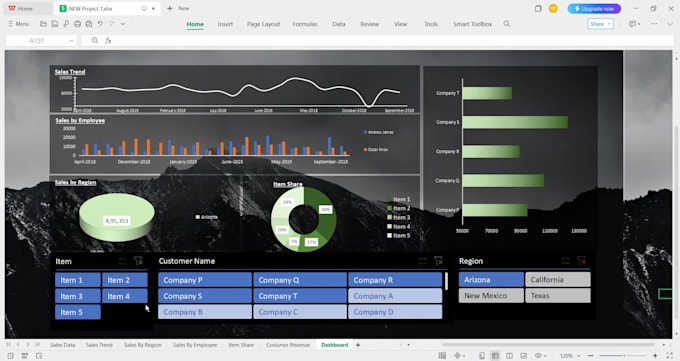Expand quick access toolbar customize arrow
The height and width of the screenshot is (361, 680).
(123, 24)
